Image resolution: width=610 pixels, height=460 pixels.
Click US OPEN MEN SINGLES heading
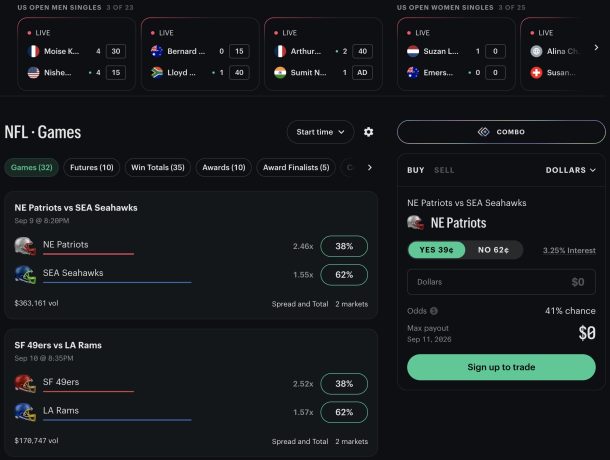[59, 7]
